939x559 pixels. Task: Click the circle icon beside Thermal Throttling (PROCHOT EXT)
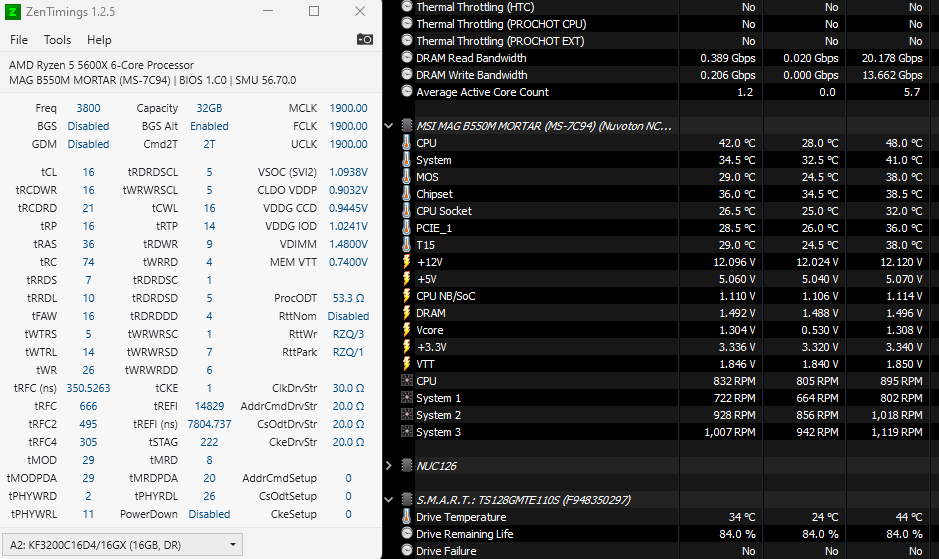point(407,40)
